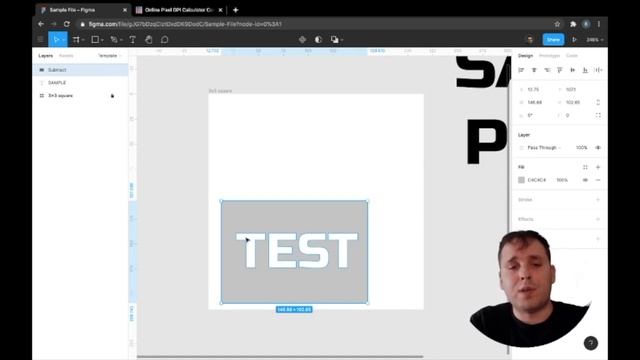Click the Share button

click(553, 40)
